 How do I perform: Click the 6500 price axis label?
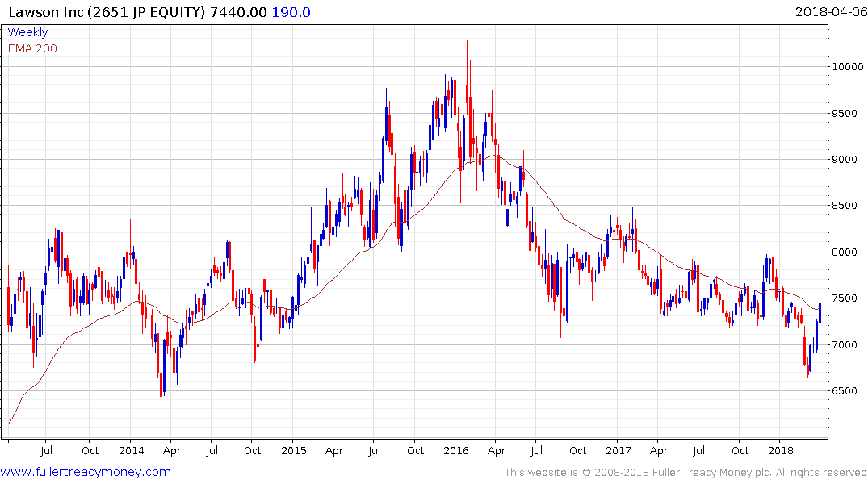point(845,391)
